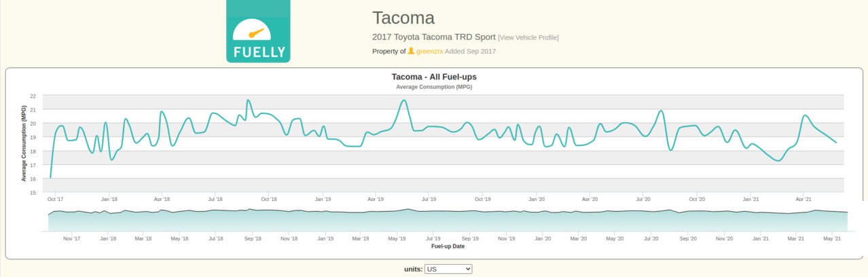Viewport: 868px width, 277px height.
Task: Click the units: label
Action: pyautogui.click(x=413, y=270)
